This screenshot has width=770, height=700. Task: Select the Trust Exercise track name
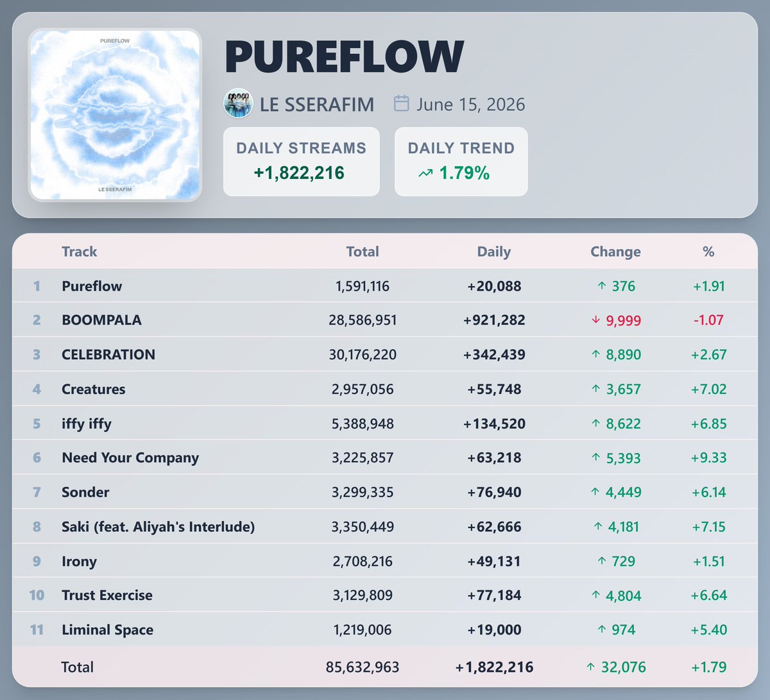point(107,595)
